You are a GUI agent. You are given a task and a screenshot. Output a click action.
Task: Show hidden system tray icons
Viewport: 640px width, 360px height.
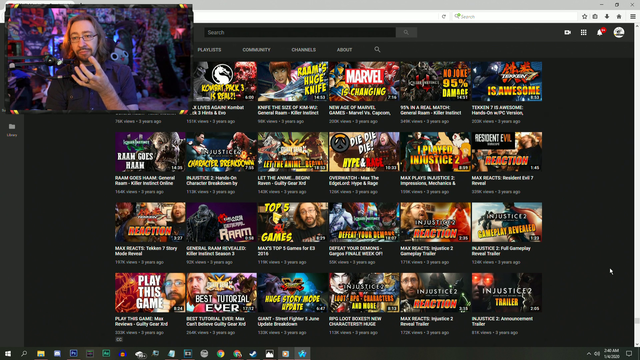click(589, 353)
